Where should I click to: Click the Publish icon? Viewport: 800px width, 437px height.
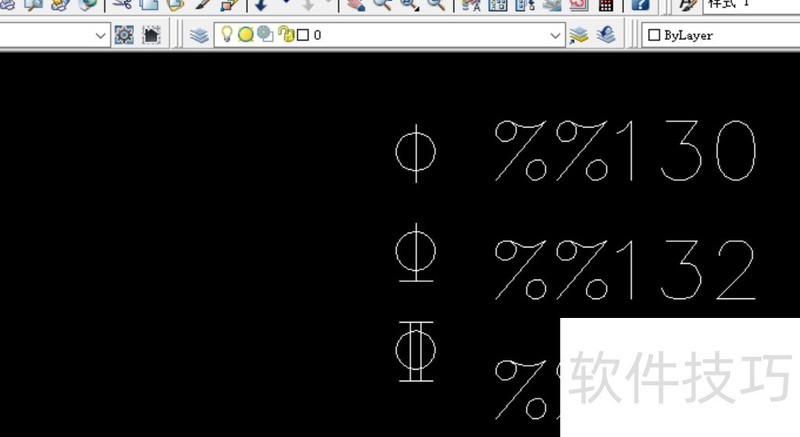point(61,5)
